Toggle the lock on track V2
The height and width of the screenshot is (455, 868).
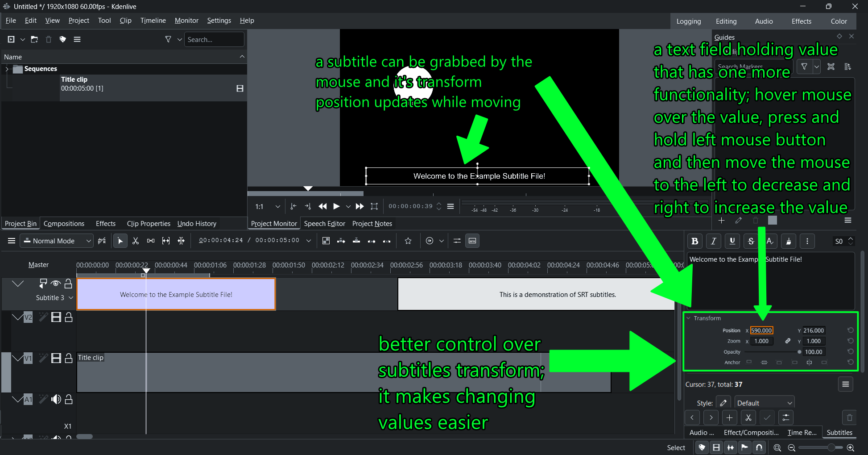(69, 317)
